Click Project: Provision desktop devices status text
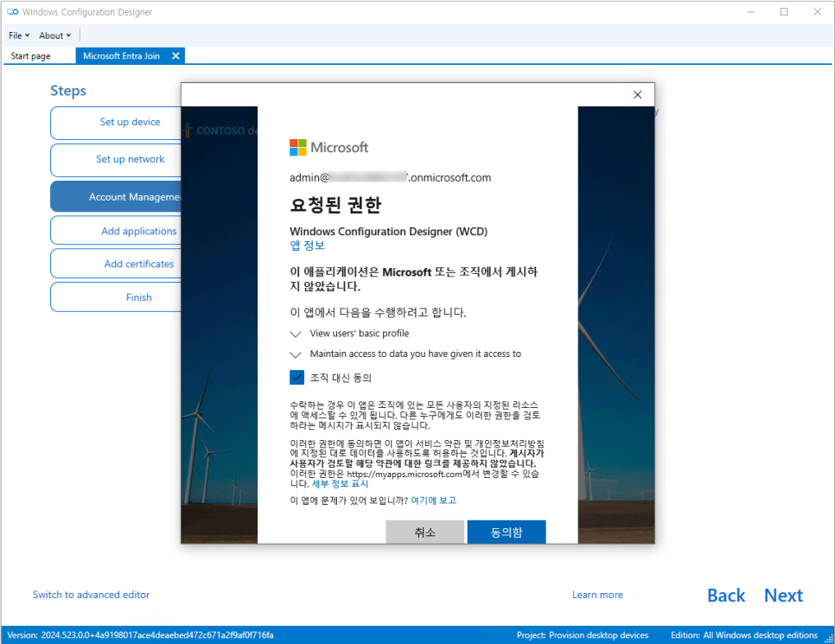Image resolution: width=835 pixels, height=644 pixels. 583,635
